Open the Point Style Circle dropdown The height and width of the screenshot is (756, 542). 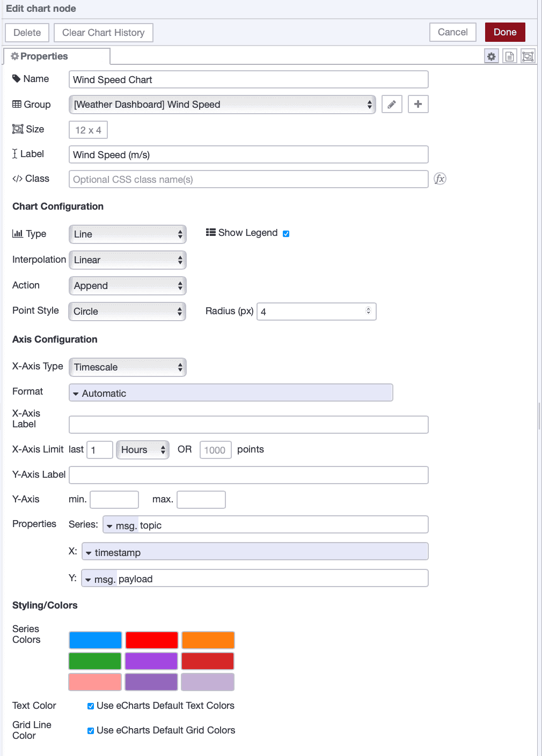[x=127, y=312]
